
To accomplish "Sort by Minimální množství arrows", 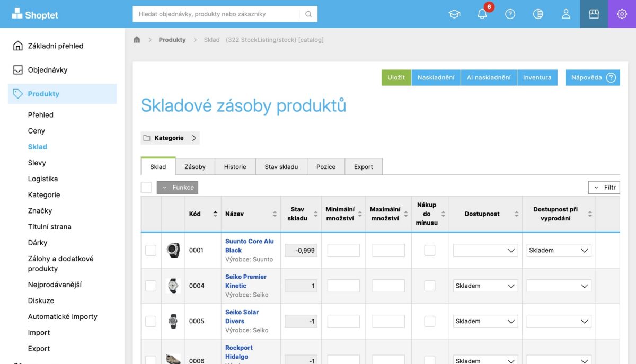I will pyautogui.click(x=360, y=214).
